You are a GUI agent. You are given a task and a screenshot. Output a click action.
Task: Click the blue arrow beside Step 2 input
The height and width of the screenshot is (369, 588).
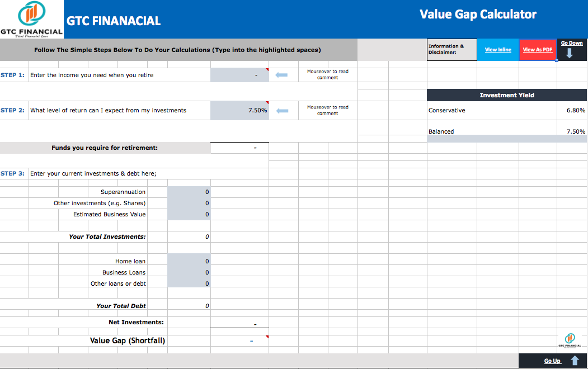(282, 111)
